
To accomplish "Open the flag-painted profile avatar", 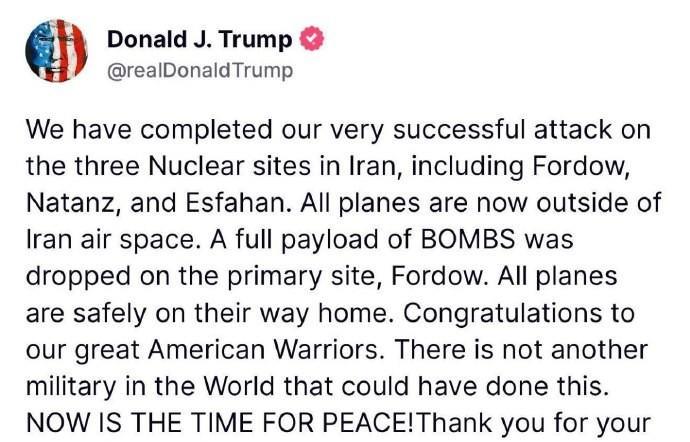I will coord(56,51).
